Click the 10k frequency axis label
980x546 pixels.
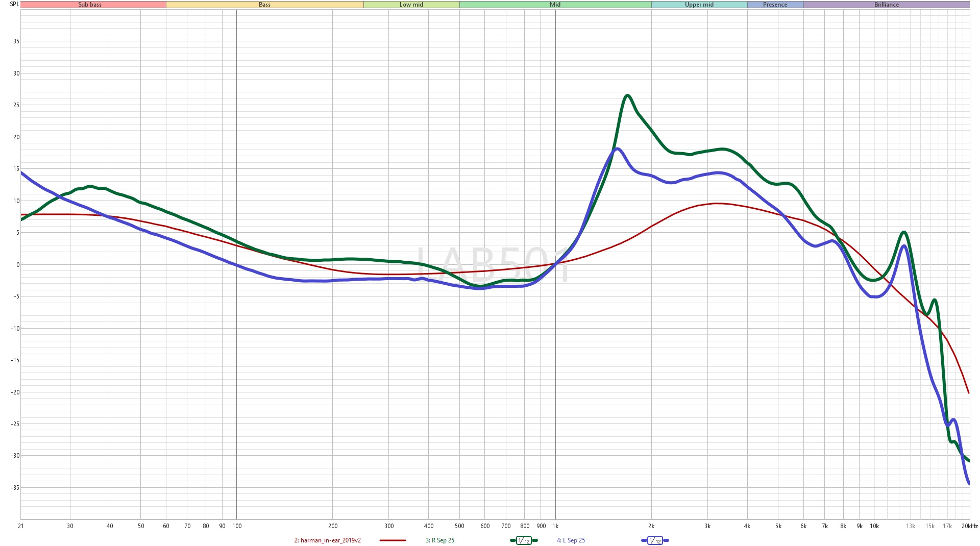pyautogui.click(x=874, y=526)
